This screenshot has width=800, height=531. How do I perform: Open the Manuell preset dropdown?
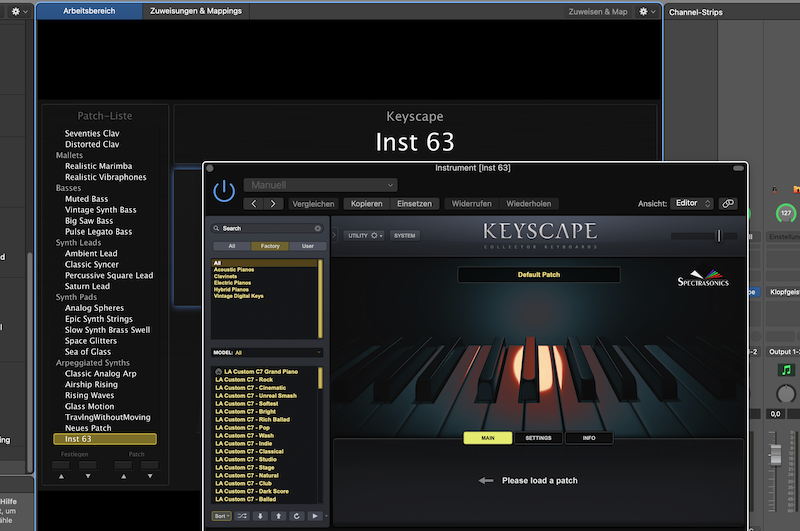click(320, 185)
